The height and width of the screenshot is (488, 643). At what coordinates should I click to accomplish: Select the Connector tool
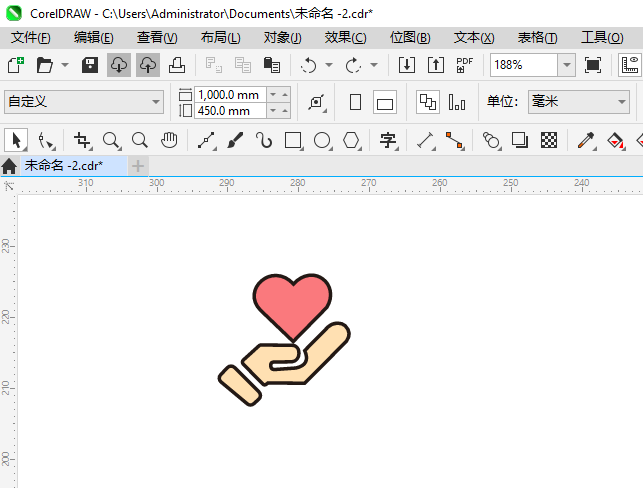[x=455, y=140]
